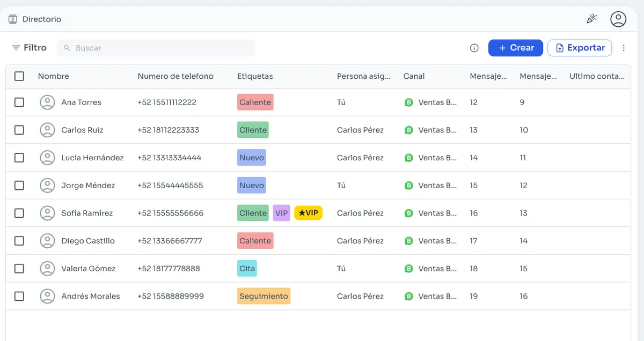
Task: Open the party popper announcements icon
Action: coord(592,19)
